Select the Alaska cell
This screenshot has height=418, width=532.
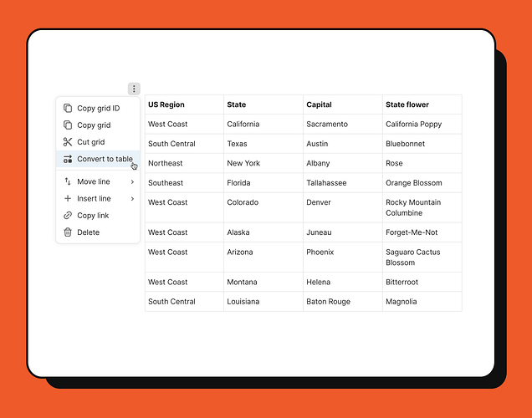click(x=263, y=232)
